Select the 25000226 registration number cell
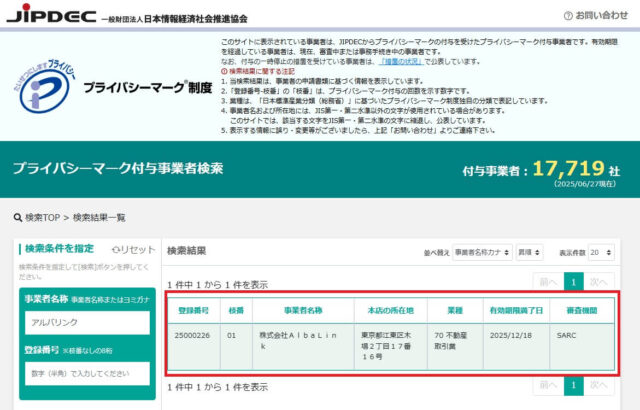 194,346
